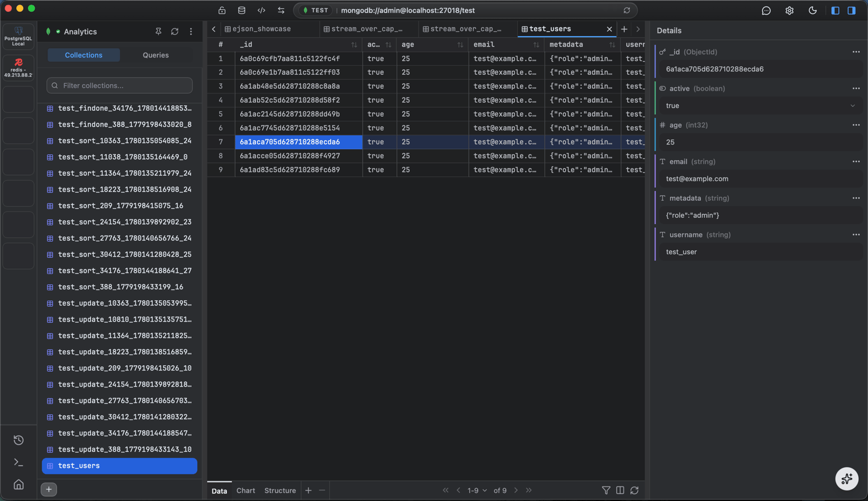Focus the Filter collections search field
The width and height of the screenshot is (868, 501).
pos(120,85)
